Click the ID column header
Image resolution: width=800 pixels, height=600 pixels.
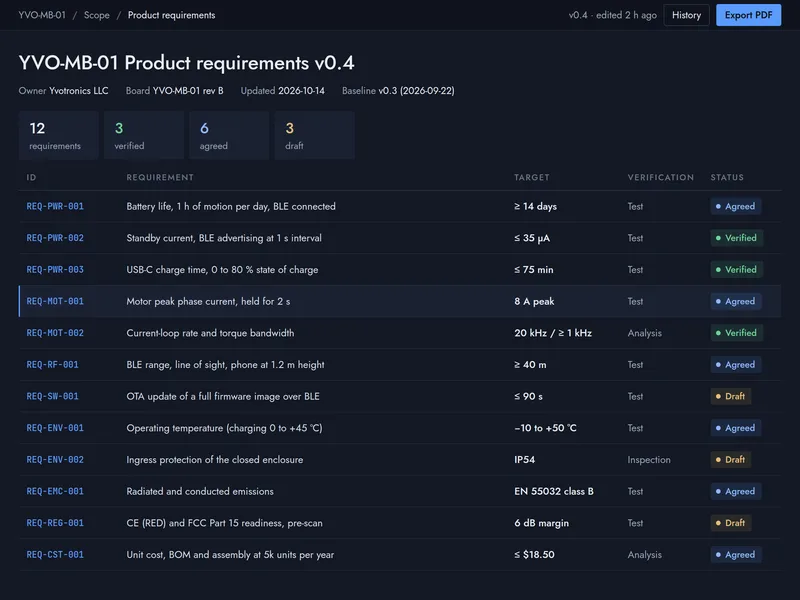31,178
